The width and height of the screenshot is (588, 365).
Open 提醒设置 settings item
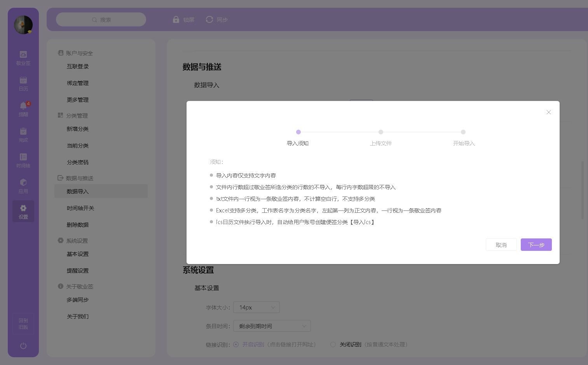78,271
